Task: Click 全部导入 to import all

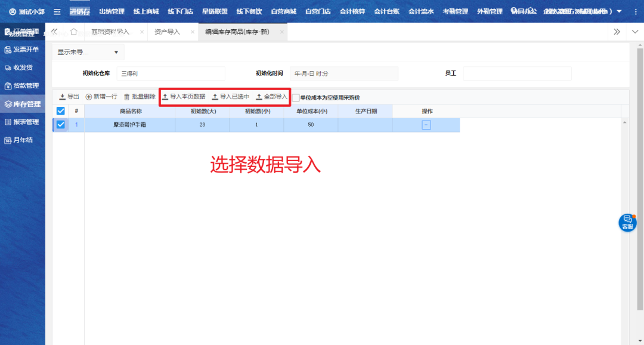Action: click(x=272, y=97)
